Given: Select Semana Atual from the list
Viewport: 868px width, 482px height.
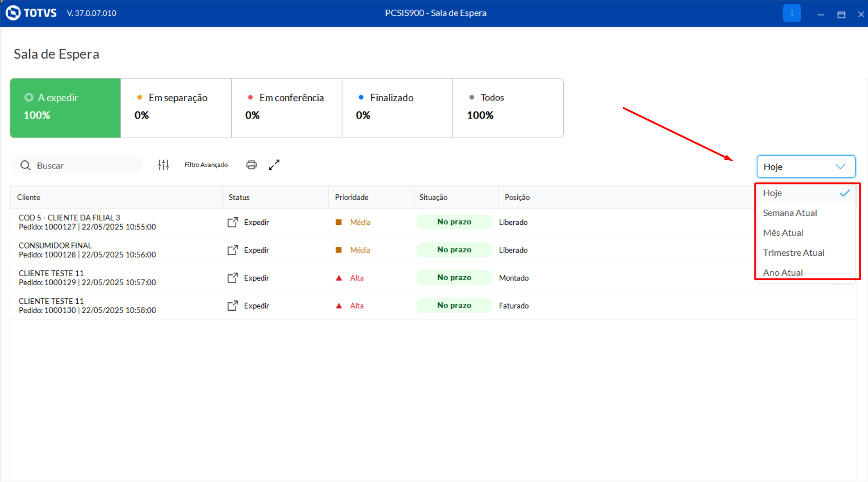Looking at the screenshot, I should 790,213.
